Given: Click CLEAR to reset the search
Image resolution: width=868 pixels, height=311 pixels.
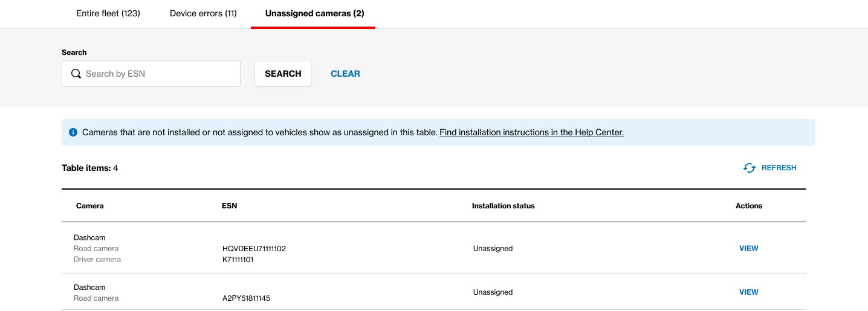Looking at the screenshot, I should (x=345, y=74).
